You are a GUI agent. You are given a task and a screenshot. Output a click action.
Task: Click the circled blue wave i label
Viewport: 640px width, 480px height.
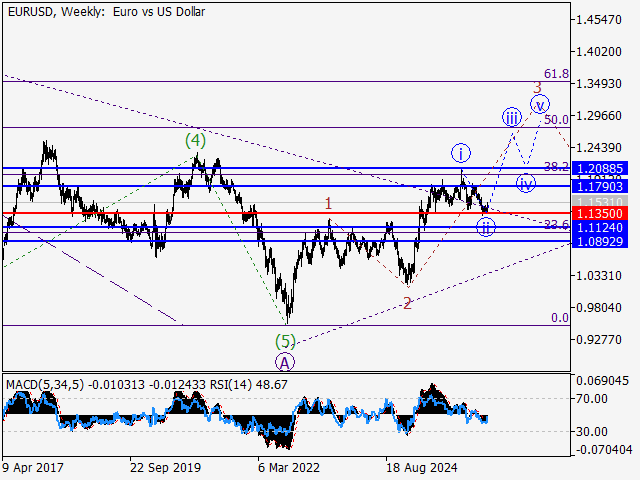[461, 153]
